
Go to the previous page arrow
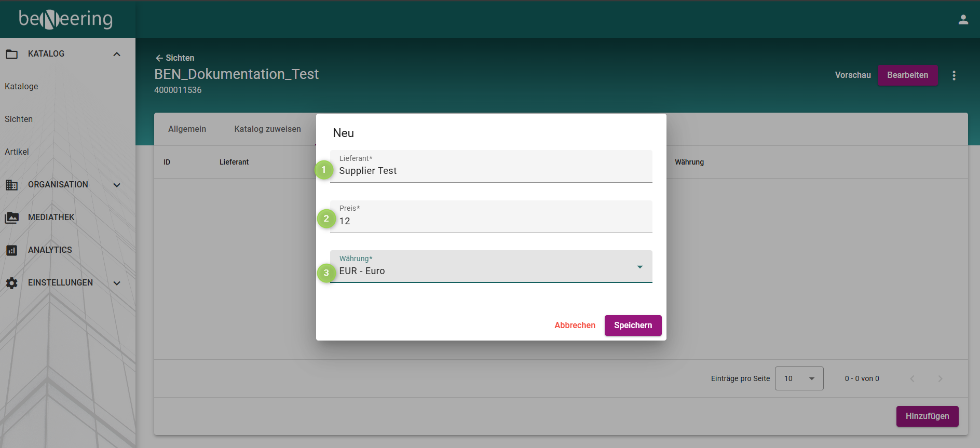pos(912,378)
